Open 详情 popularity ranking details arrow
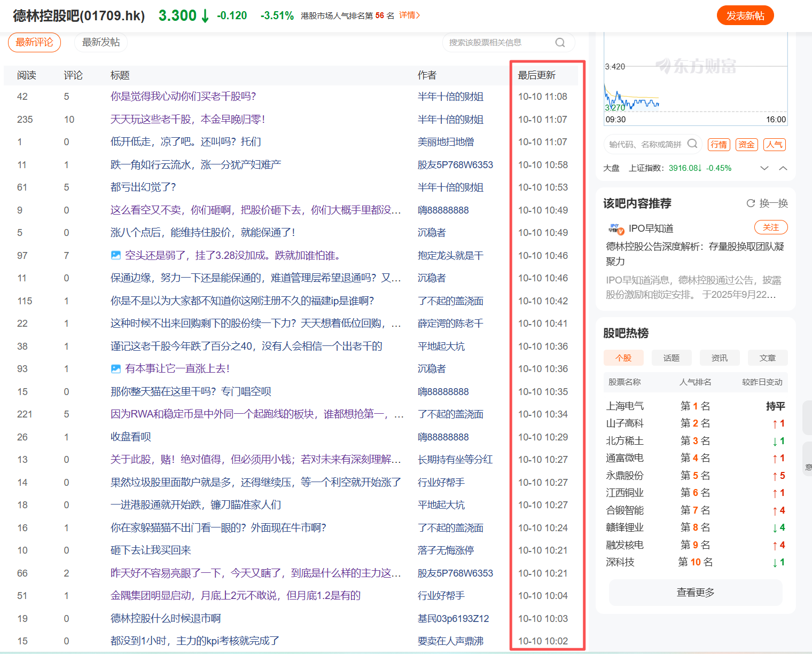 pyautogui.click(x=410, y=15)
